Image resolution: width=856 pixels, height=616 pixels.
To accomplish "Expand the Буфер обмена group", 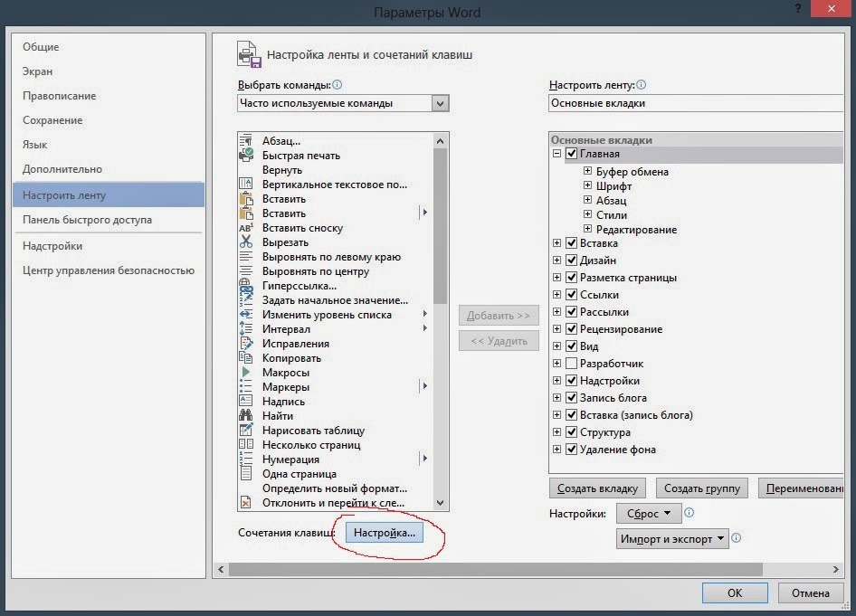I will 587,171.
